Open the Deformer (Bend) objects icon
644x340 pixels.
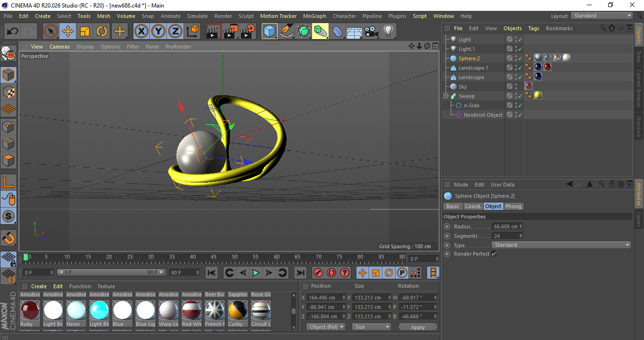point(338,32)
